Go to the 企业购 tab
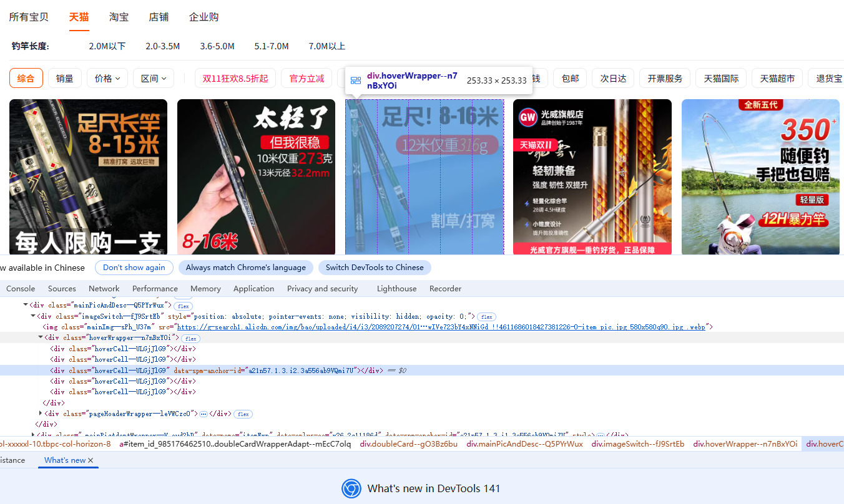This screenshot has height=504, width=844. coord(204,17)
